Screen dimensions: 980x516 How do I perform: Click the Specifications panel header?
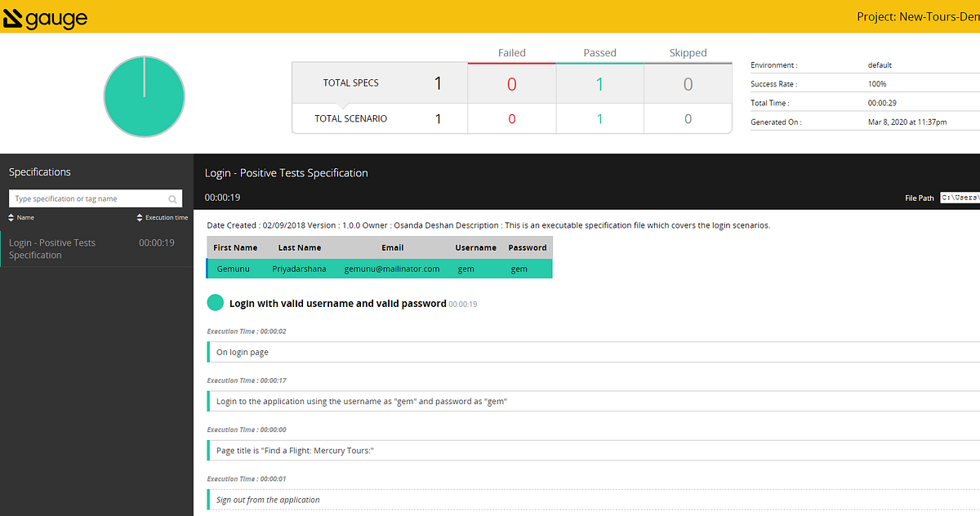click(x=39, y=171)
